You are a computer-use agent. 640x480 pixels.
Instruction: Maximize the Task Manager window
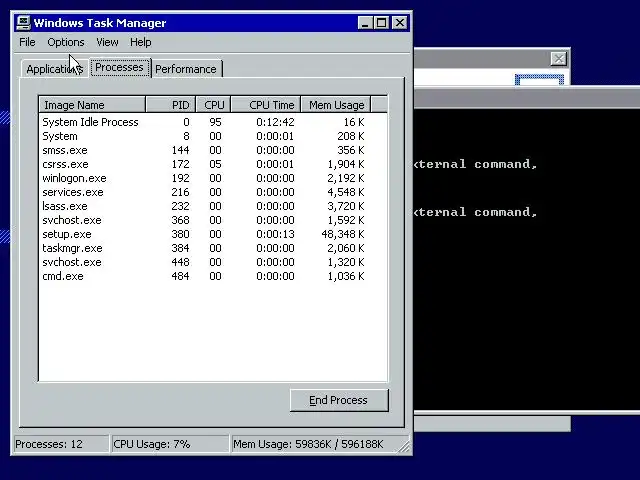[382, 22]
